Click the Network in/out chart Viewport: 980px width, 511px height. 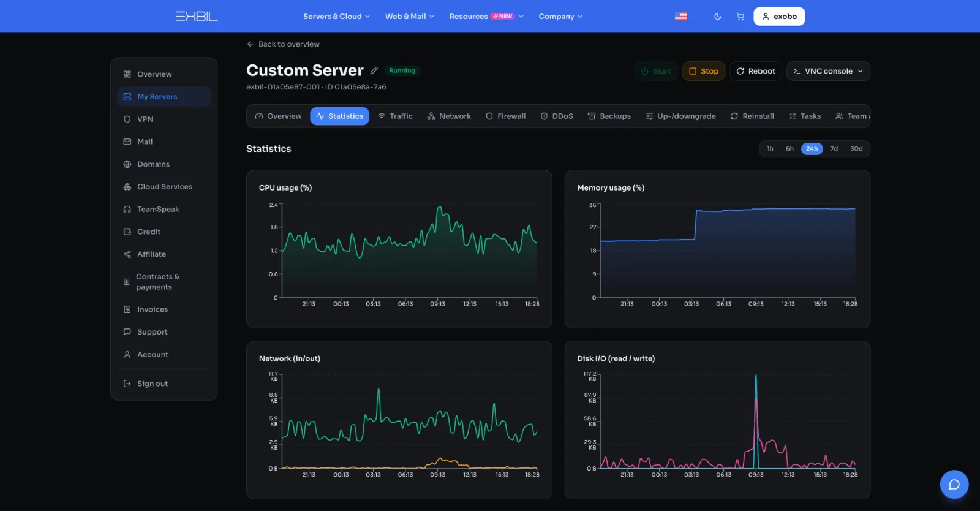click(399, 420)
